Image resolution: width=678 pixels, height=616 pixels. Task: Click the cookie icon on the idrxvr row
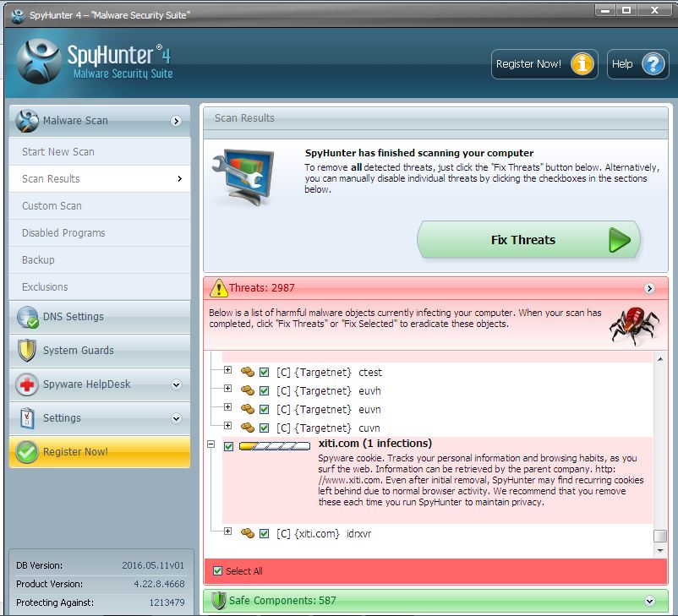(x=248, y=533)
